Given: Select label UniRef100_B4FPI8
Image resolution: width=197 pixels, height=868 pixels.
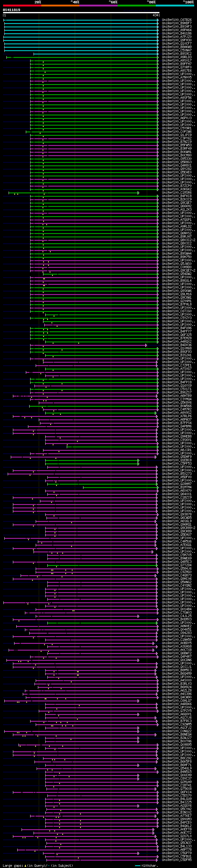Looking at the screenshot, I should point(177,382).
